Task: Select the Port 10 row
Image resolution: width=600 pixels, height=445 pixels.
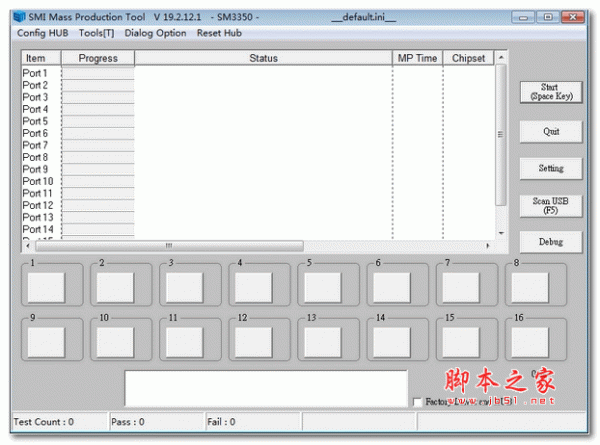Action: point(258,181)
